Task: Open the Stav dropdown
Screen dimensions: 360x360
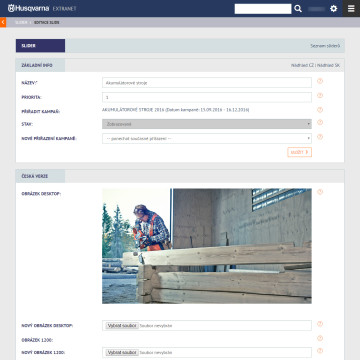Action: pos(207,124)
